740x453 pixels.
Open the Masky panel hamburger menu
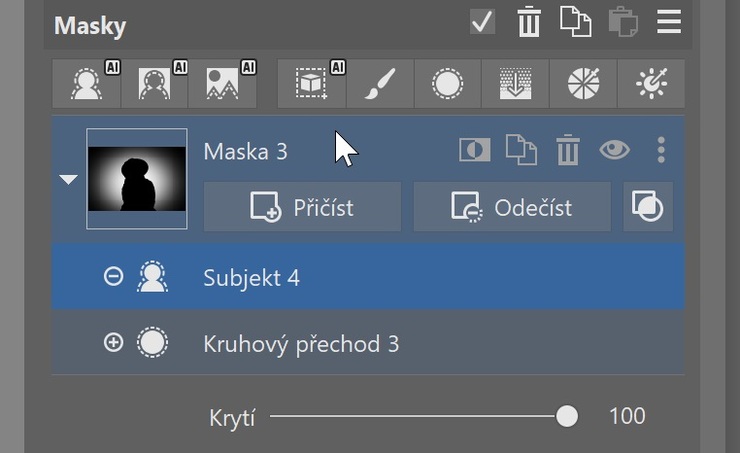[669, 22]
